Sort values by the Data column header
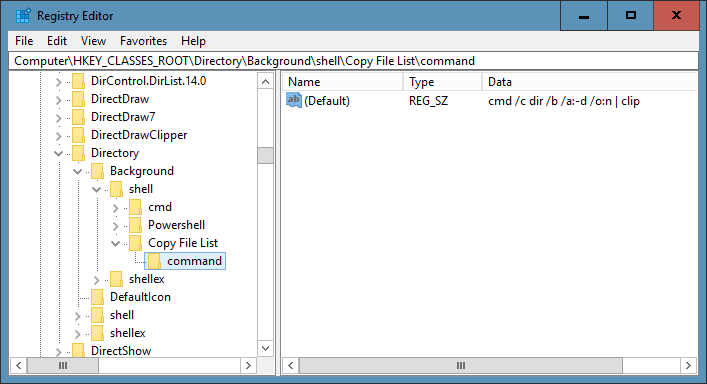Image resolution: width=707 pixels, height=384 pixels. coord(590,82)
